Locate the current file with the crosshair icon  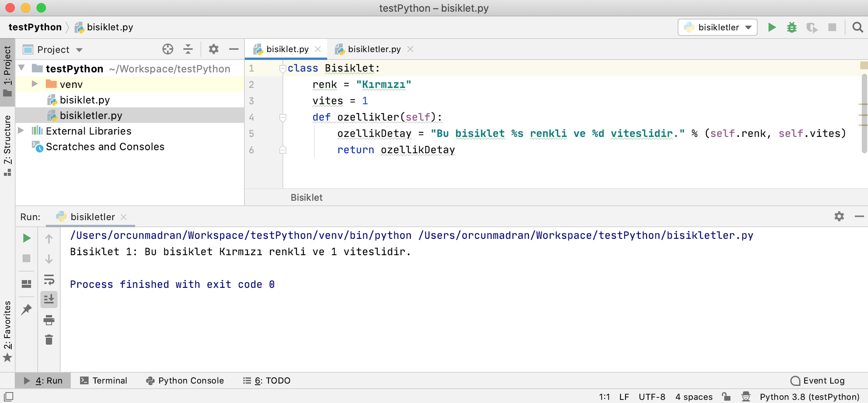tap(168, 49)
